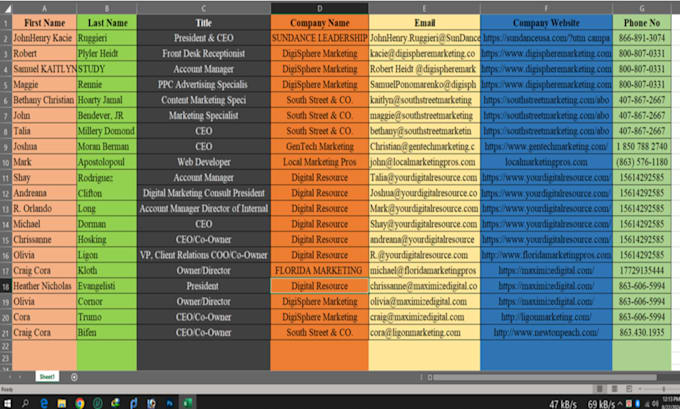The image size is (680, 409).
Task: Open File Explorer from taskbar
Action: tap(62, 403)
